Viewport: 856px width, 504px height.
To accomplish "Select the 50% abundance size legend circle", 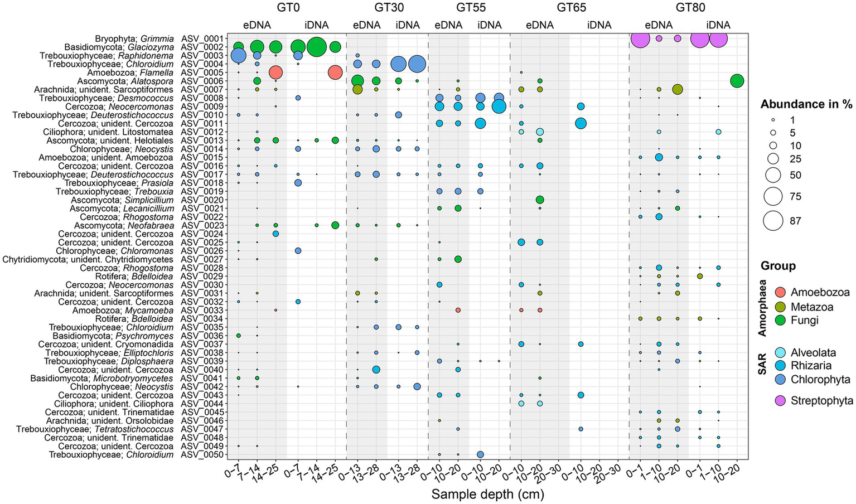I will tap(773, 175).
